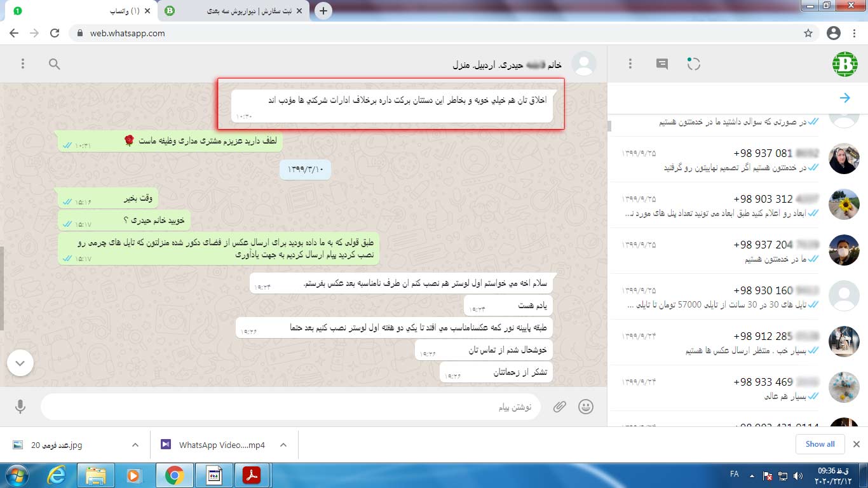Viewport: 868px width, 488px height.
Task: Open chat with +98 933 469
Action: (737, 388)
